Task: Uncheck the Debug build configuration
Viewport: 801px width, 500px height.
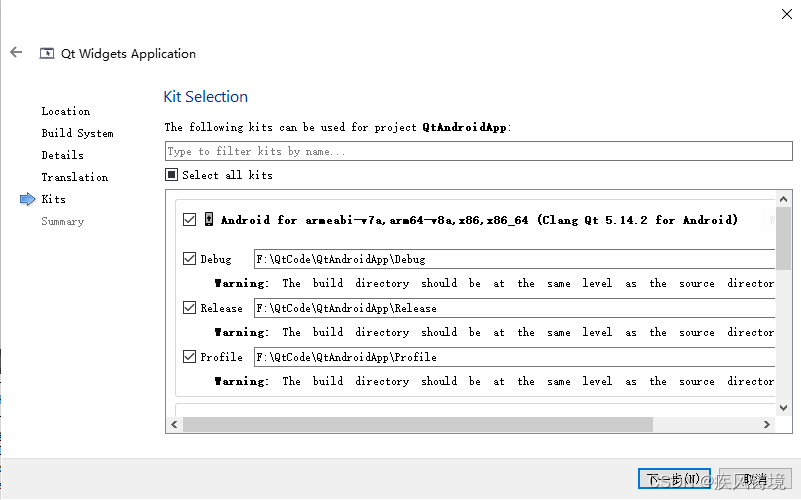Action: click(190, 258)
